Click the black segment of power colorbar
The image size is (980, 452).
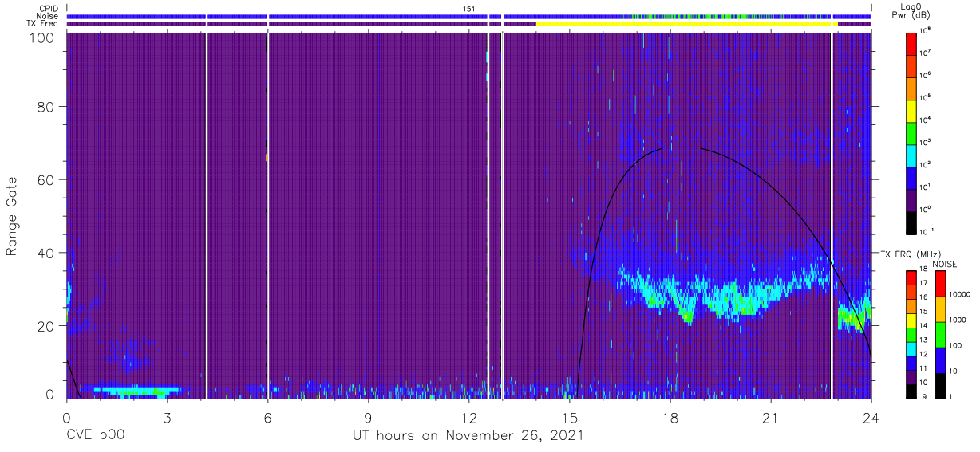click(x=911, y=222)
